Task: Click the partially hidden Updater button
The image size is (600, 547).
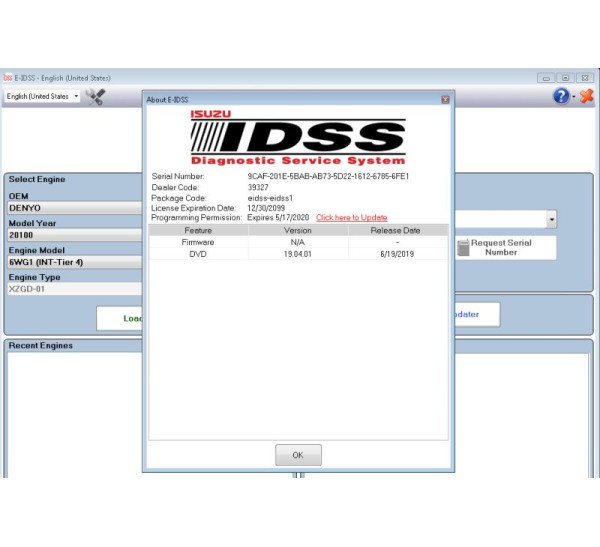Action: tap(476, 314)
